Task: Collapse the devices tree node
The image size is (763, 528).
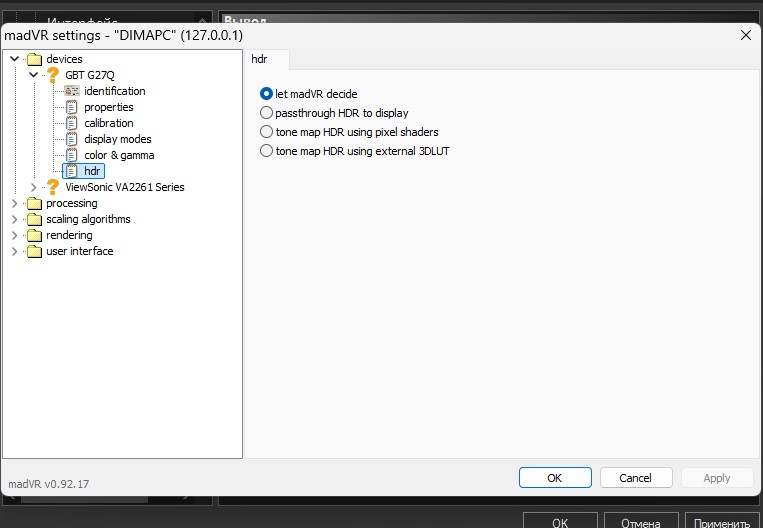Action: pyautogui.click(x=15, y=59)
